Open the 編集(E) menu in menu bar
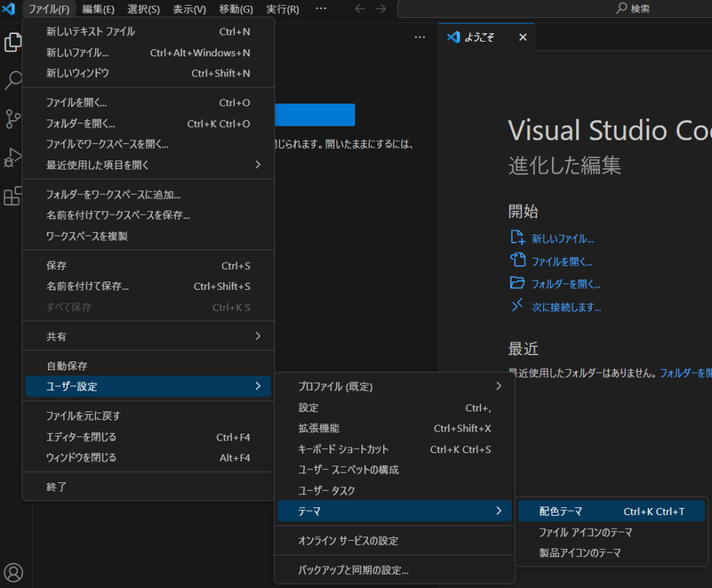712x588 pixels. (x=98, y=9)
